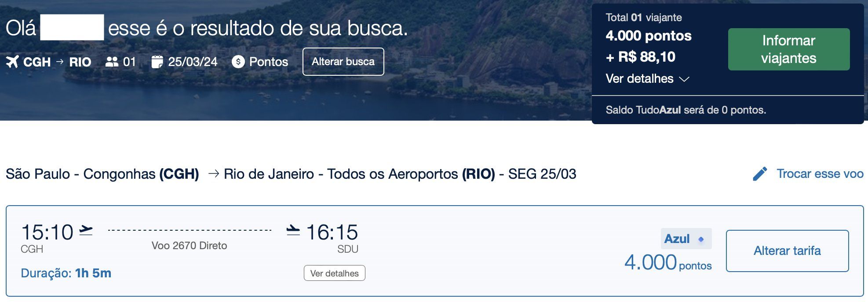Click the 25/03/24 travel date
The height and width of the screenshot is (302, 868).
[193, 62]
